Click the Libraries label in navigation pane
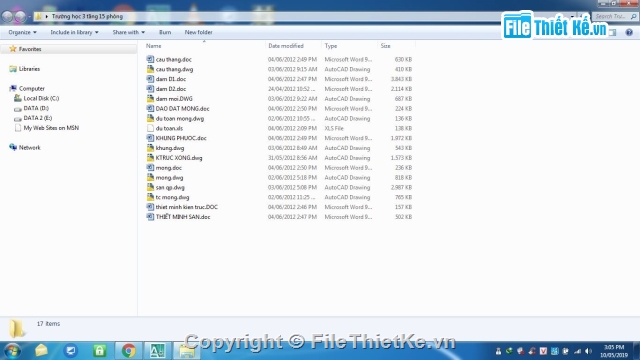 click(29, 69)
